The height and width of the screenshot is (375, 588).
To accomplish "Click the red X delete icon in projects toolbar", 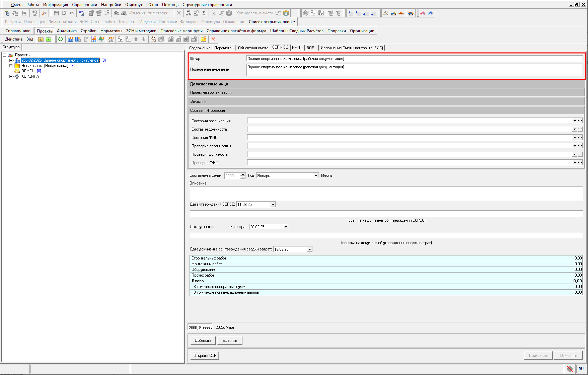I will tap(213, 39).
